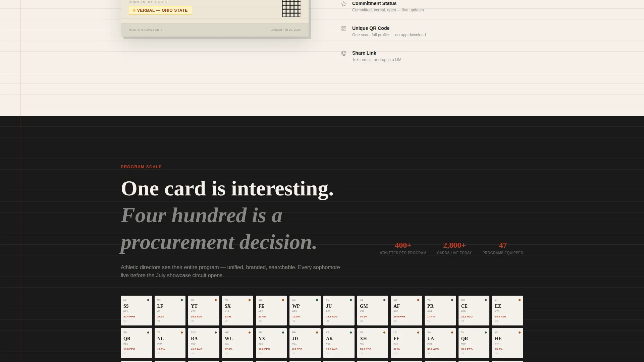Open the YT athlete mini card
644x362 pixels.
204,310
